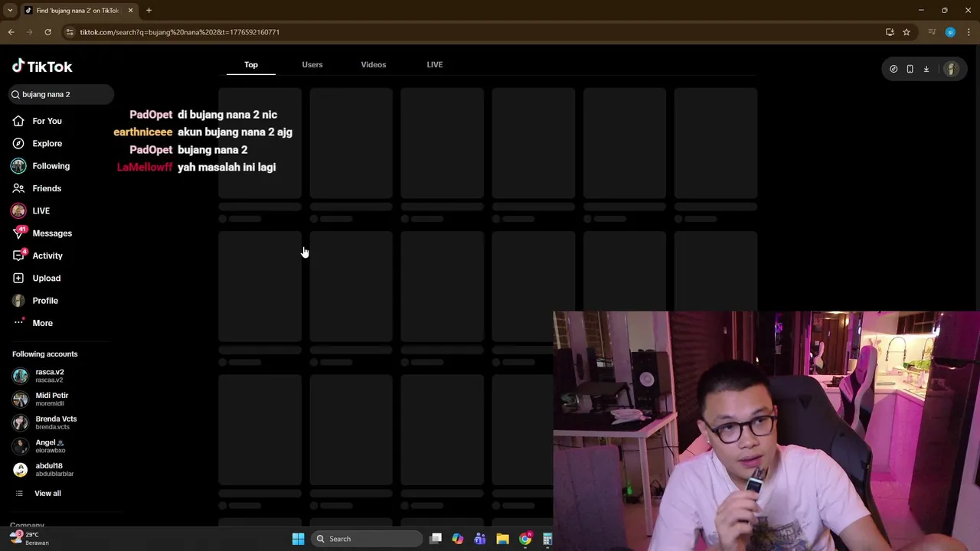Click the install app icon in address bar

tap(890, 32)
